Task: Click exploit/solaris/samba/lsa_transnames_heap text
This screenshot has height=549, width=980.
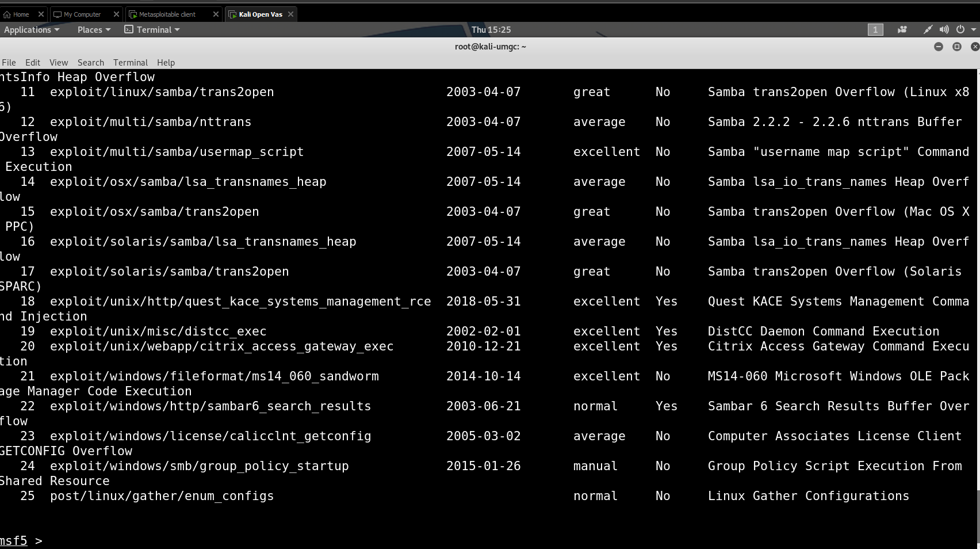Action: tap(203, 242)
